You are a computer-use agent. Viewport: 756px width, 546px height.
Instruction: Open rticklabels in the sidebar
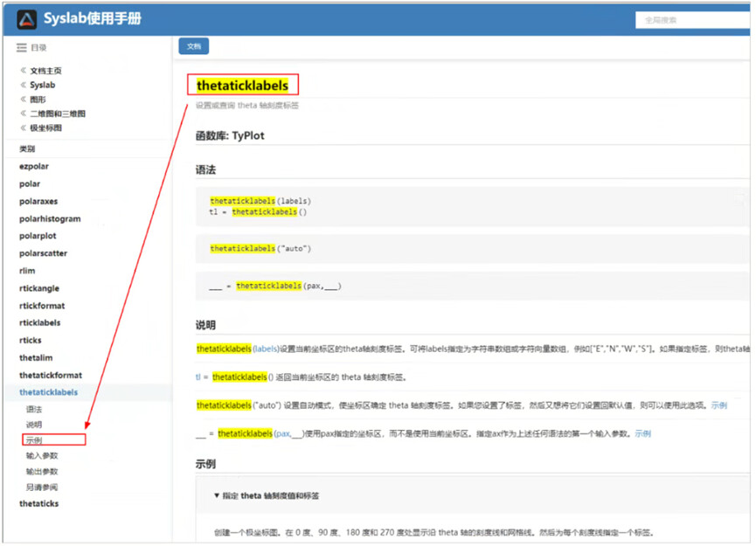click(x=39, y=323)
